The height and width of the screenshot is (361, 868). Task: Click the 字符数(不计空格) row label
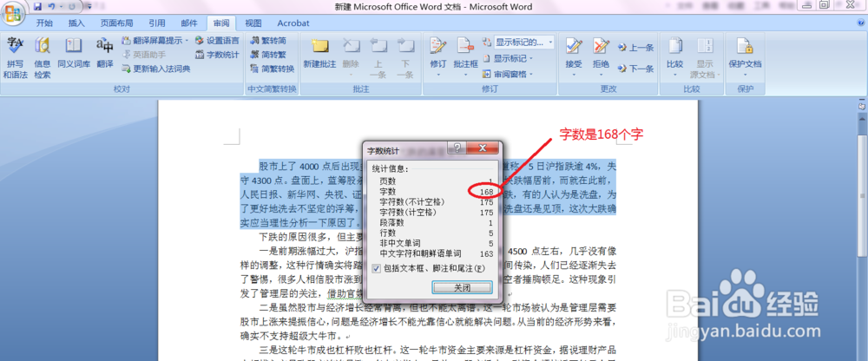point(411,201)
